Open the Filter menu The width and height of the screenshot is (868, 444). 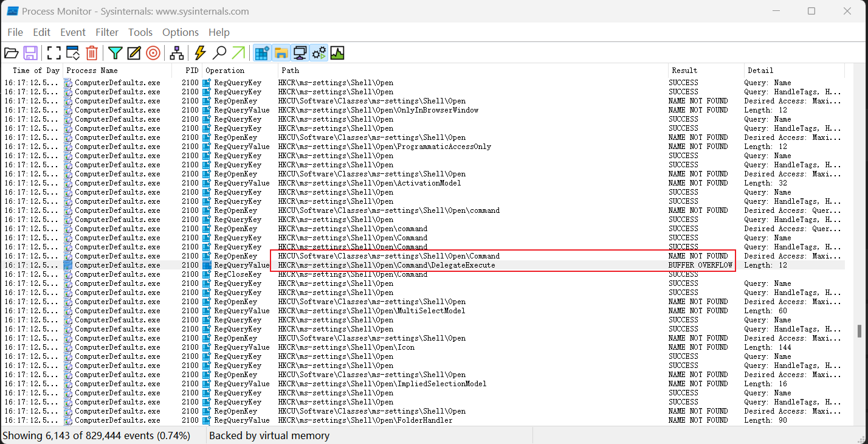[x=107, y=32]
